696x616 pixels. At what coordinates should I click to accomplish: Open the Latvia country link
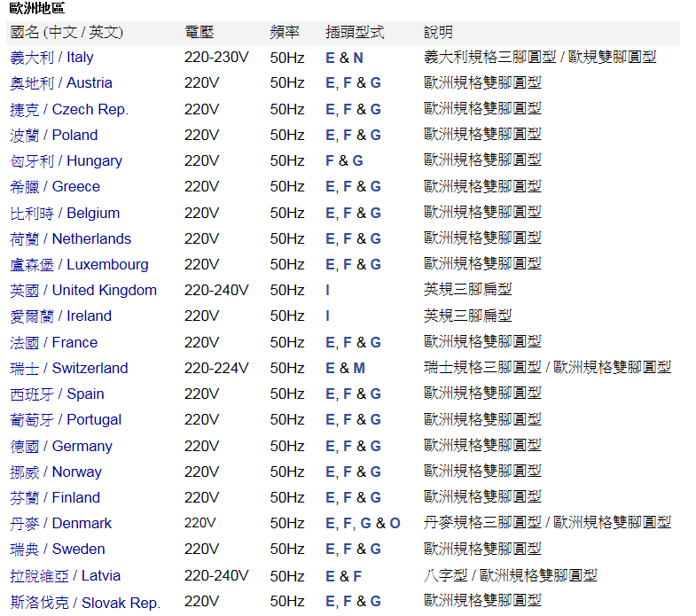[x=65, y=575]
